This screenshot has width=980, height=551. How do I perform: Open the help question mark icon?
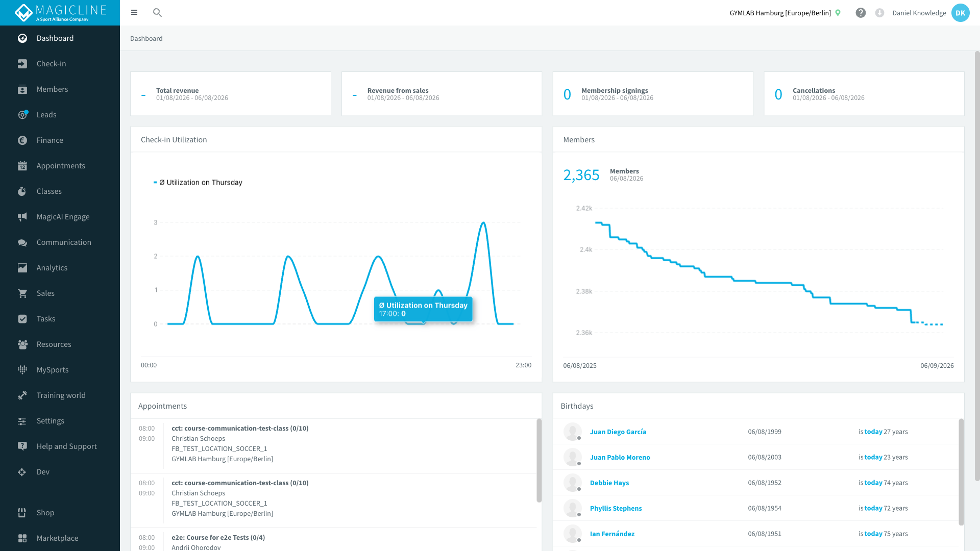point(861,13)
